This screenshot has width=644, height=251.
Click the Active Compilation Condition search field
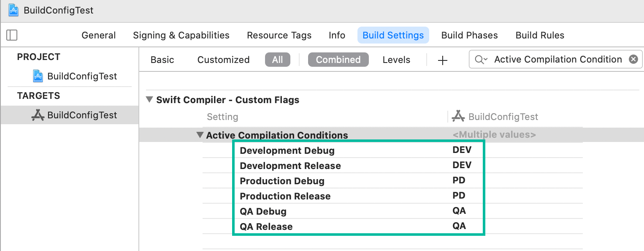[557, 60]
